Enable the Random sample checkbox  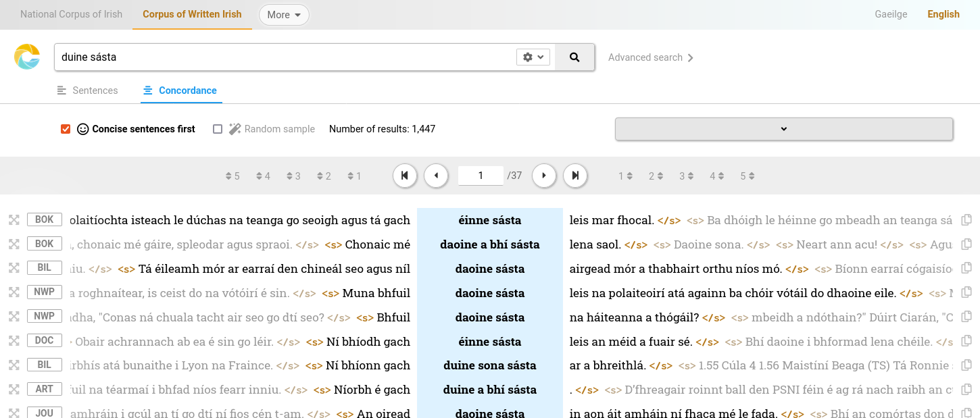pos(218,129)
